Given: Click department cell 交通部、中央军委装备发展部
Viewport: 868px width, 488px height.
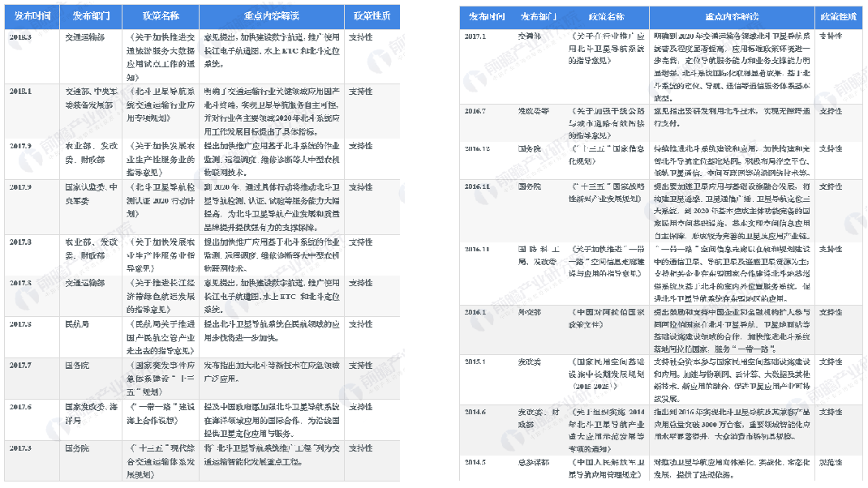Looking at the screenshot, I should 91,98.
